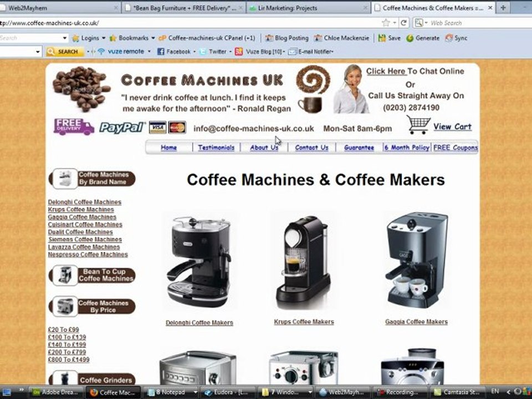Image resolution: width=532 pixels, height=399 pixels.
Task: Click the Delonghi coffee maker product image
Action: [199, 262]
